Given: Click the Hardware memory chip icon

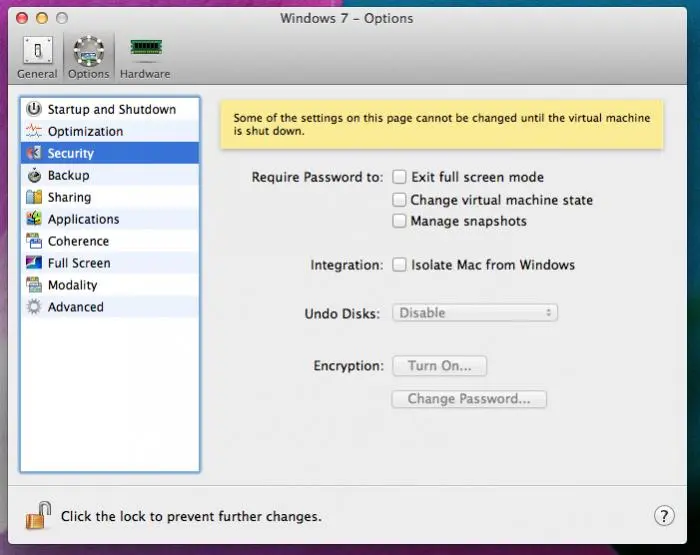Looking at the screenshot, I should coord(145,48).
